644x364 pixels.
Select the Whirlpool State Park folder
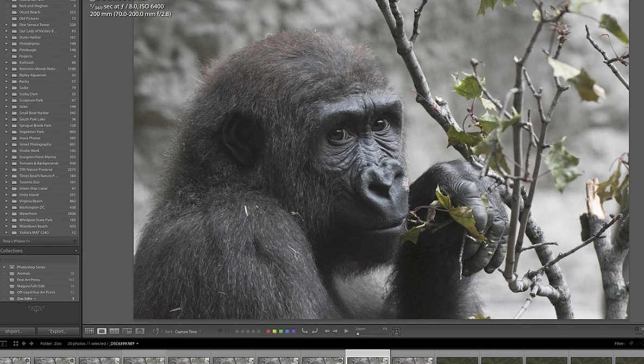tap(40, 220)
